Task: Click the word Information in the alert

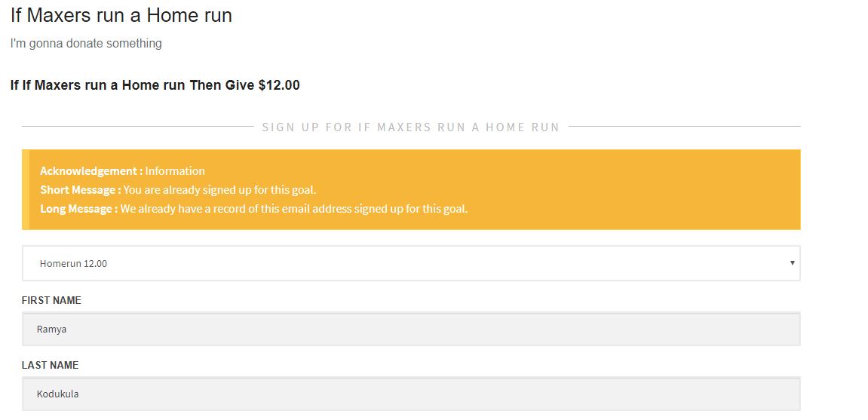Action: point(175,171)
